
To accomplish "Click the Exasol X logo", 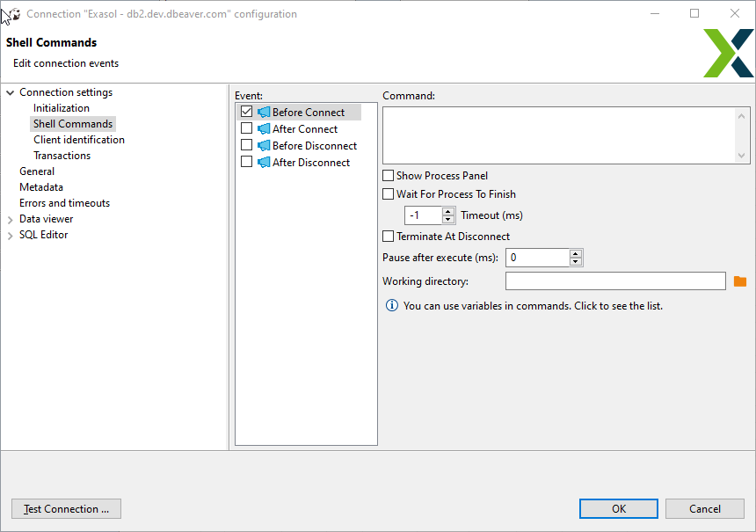I will (x=728, y=53).
